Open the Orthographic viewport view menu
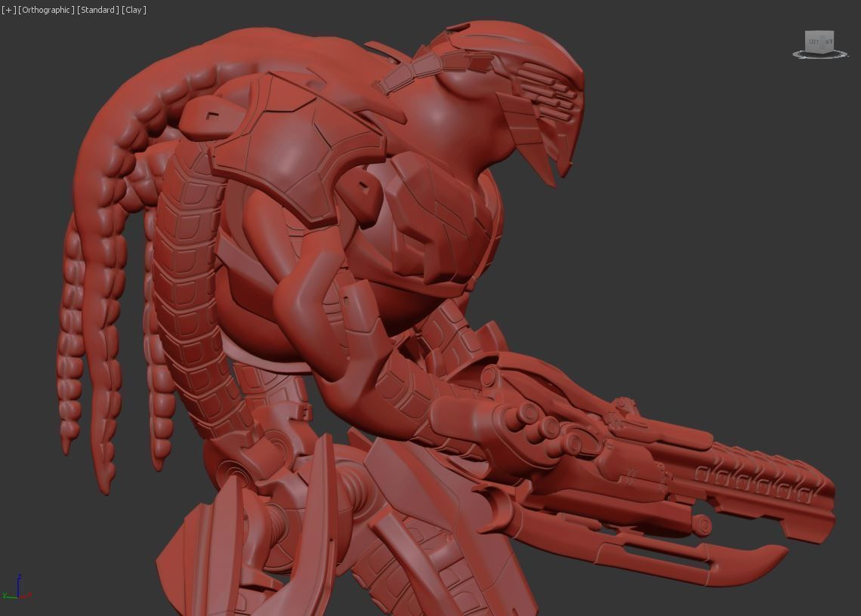Image resolution: width=861 pixels, height=616 pixels. [46, 10]
